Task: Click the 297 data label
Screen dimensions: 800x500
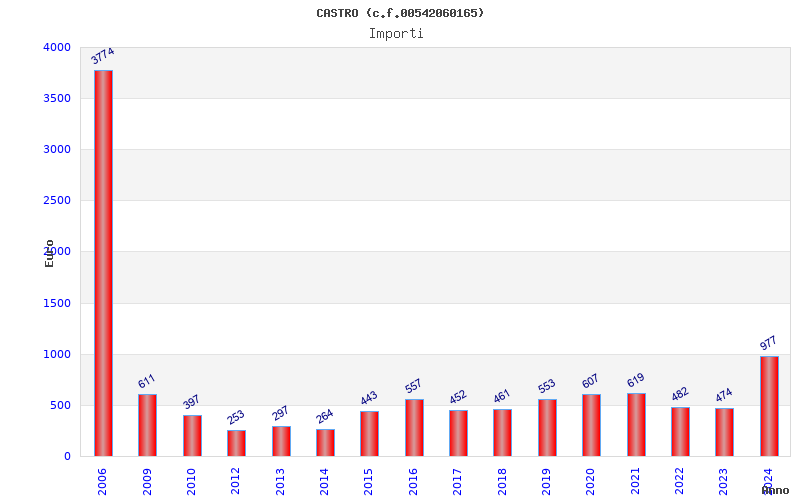Action: point(280,413)
